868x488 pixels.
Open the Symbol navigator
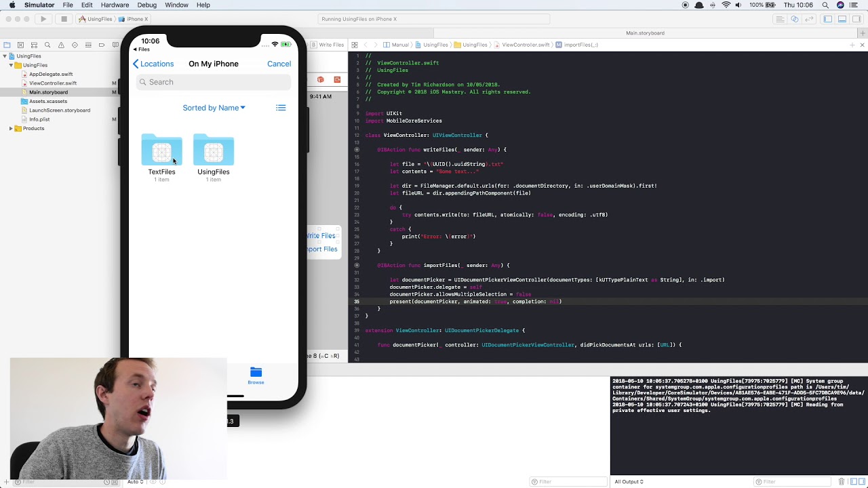34,45
